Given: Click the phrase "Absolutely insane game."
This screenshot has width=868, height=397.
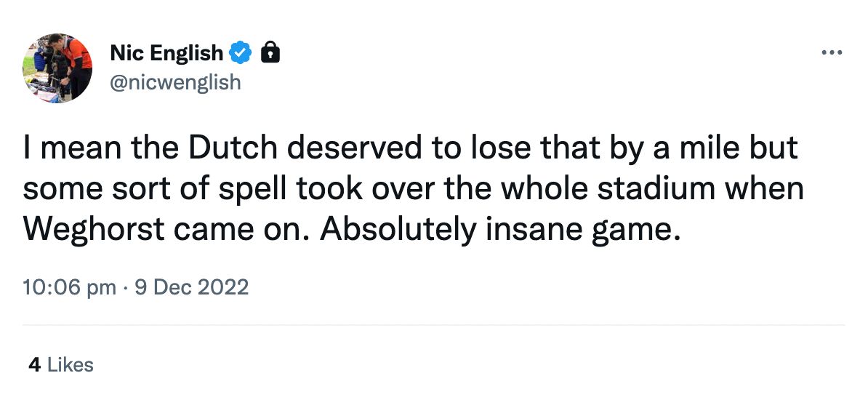Looking at the screenshot, I should tap(502, 230).
